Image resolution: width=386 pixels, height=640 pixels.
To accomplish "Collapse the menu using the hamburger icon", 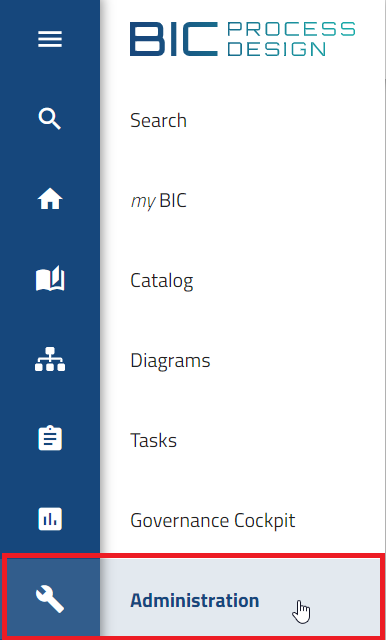I will pos(50,40).
